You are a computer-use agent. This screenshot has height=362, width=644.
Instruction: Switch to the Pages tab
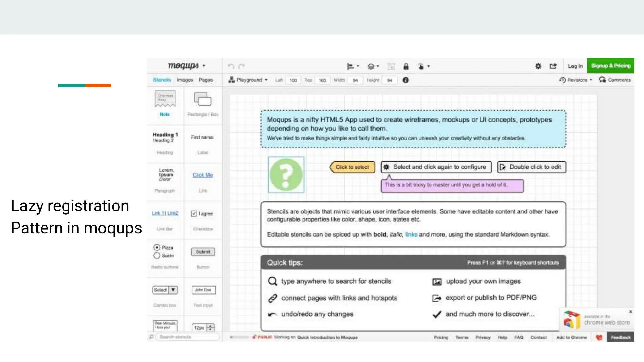pos(206,80)
